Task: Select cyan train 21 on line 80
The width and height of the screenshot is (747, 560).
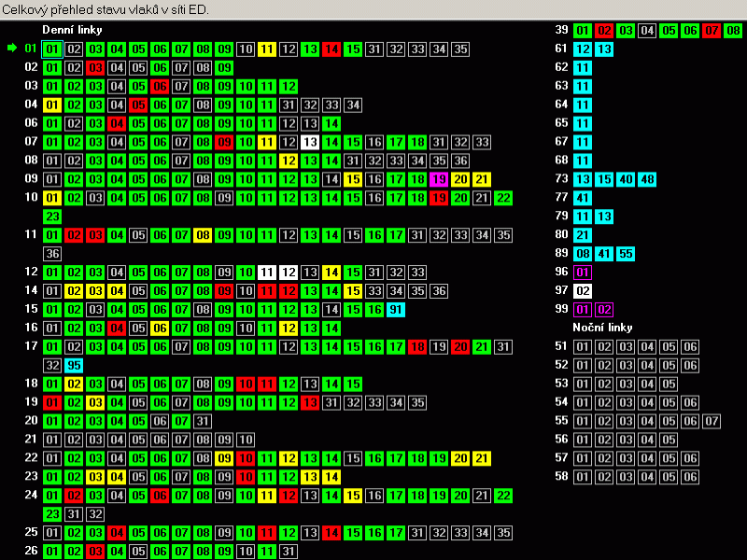Action: tap(583, 235)
